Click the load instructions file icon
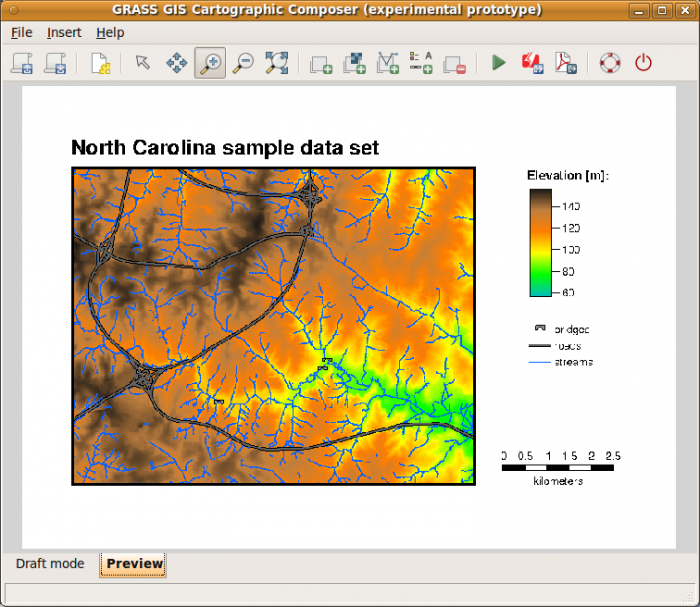Screen dimensions: 700x607 point(22,63)
